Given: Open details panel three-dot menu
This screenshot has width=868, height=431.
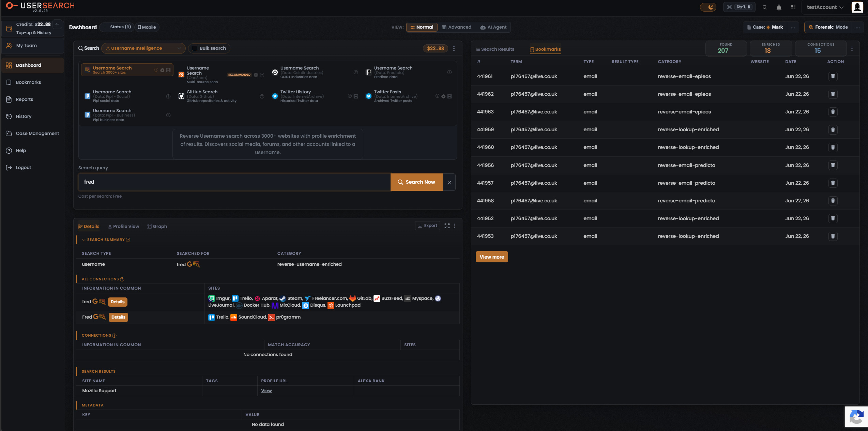Looking at the screenshot, I should [455, 226].
